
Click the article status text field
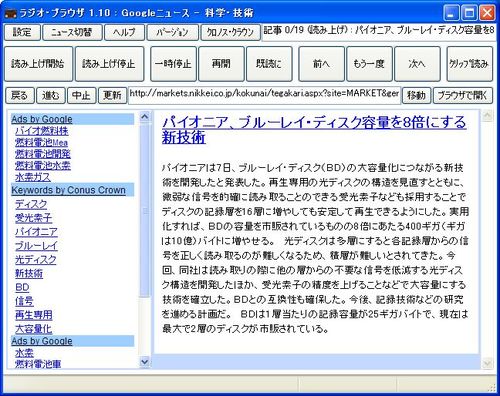coord(379,32)
